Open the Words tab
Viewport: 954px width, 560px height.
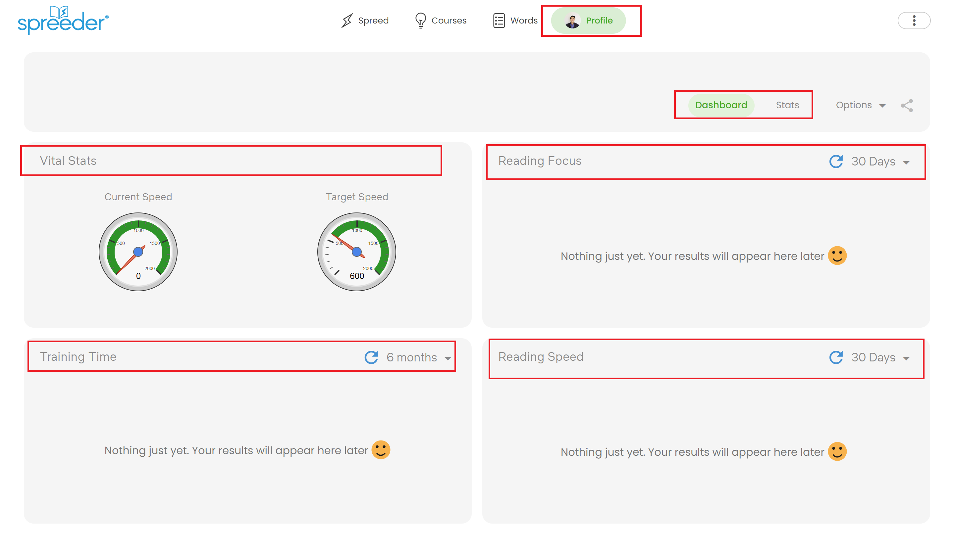pos(524,21)
